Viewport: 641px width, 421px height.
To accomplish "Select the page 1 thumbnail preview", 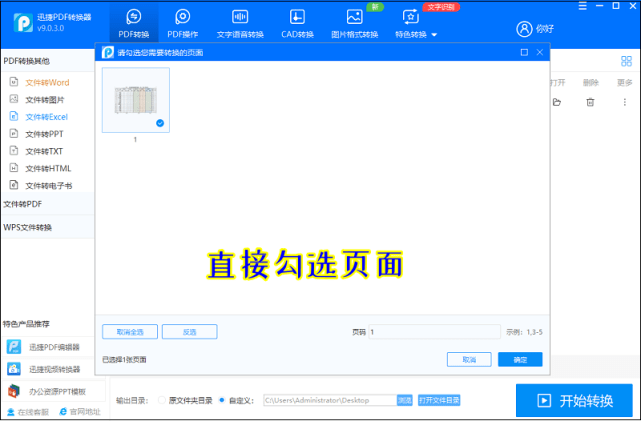I will pos(136,100).
